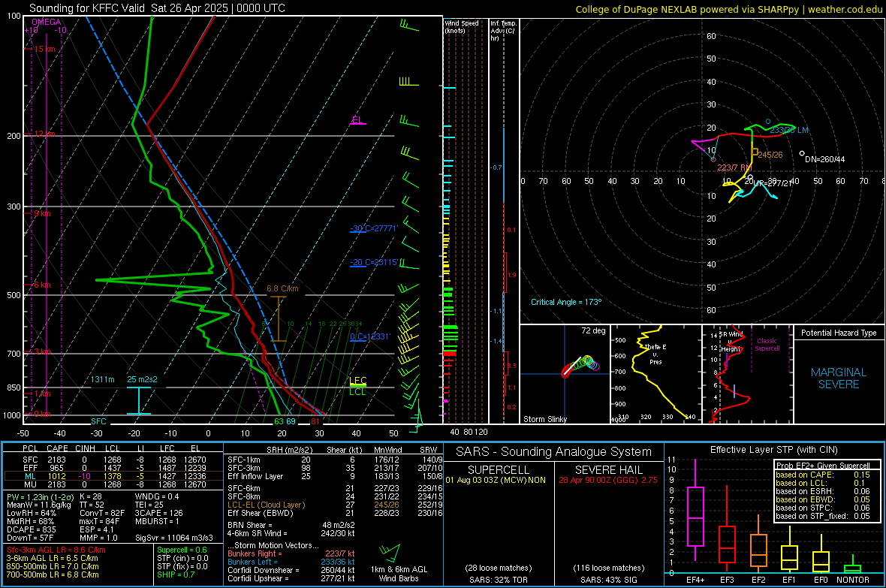Click the Bunkers Left = 233/36 kt line
This screenshot has height=588, width=886.
[x=291, y=562]
